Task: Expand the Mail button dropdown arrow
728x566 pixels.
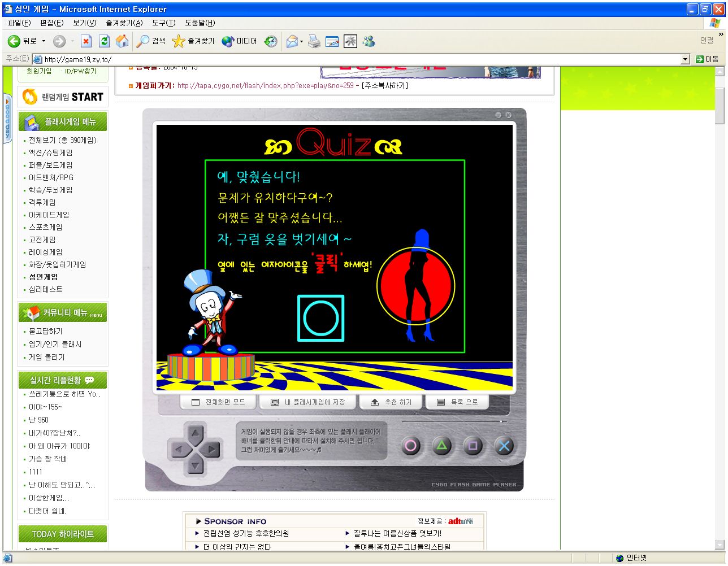Action: click(x=301, y=41)
